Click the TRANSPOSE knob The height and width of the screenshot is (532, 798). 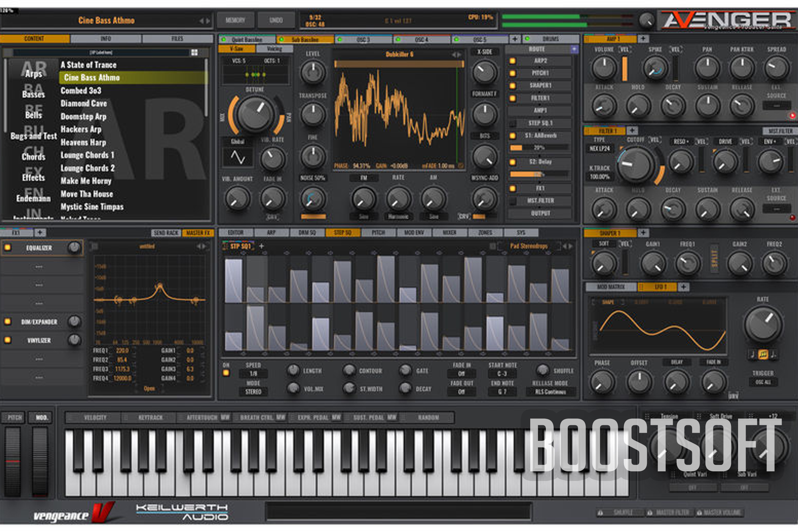tap(313, 114)
